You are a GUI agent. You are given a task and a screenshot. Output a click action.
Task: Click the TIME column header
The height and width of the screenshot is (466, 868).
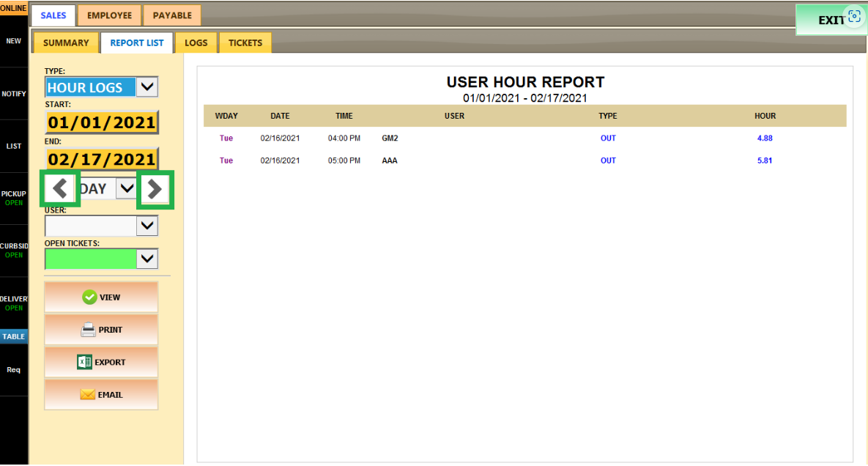click(x=344, y=116)
